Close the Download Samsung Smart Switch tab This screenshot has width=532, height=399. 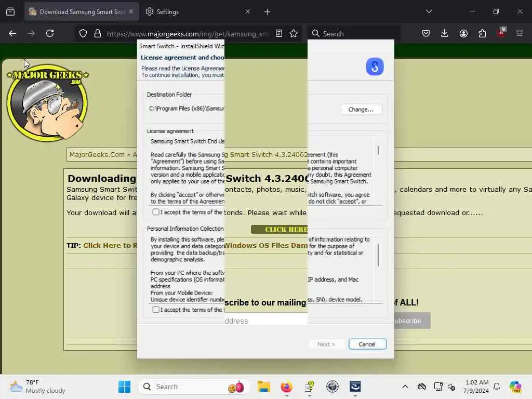[x=131, y=11]
